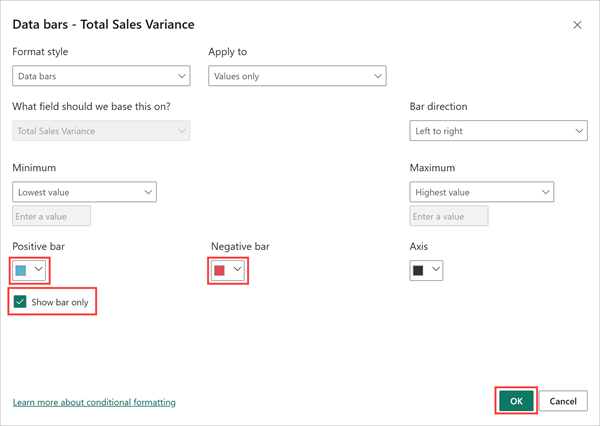Viewport: 600px width, 426px height.
Task: Expand the Negative bar color chevron
Action: (x=237, y=270)
